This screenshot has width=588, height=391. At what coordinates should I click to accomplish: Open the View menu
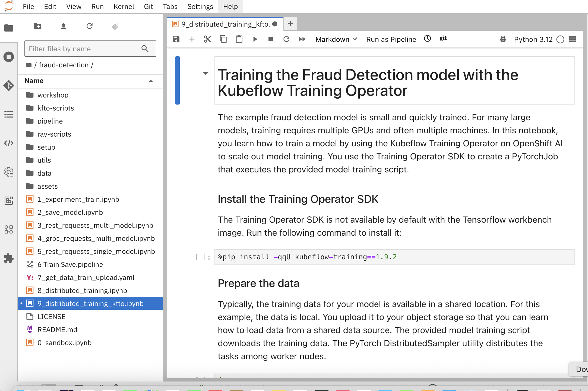[x=74, y=7]
